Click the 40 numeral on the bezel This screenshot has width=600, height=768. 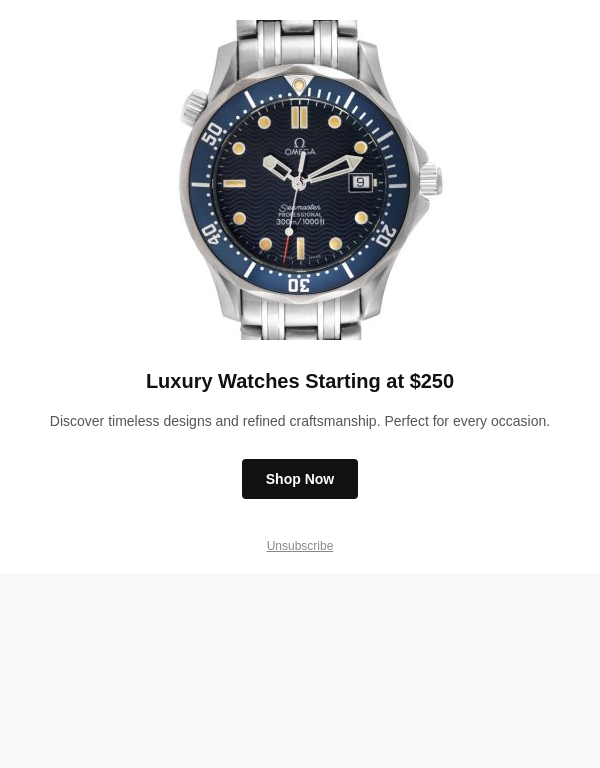pyautogui.click(x=212, y=234)
